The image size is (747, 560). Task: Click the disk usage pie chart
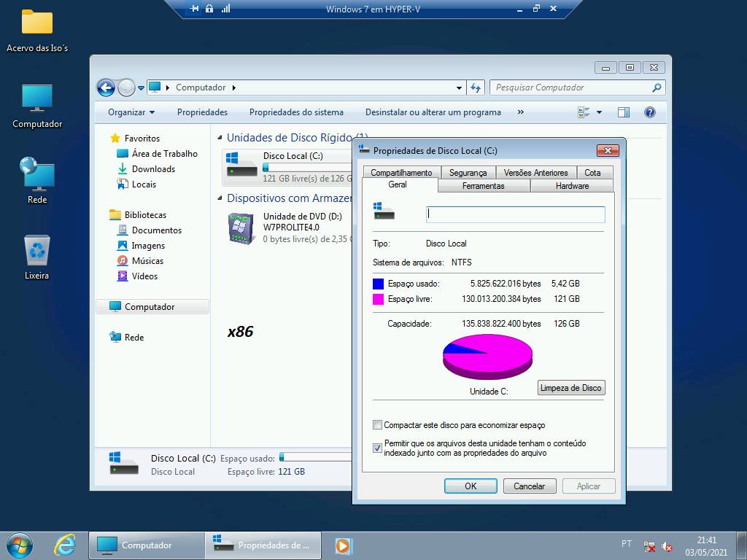(x=487, y=356)
